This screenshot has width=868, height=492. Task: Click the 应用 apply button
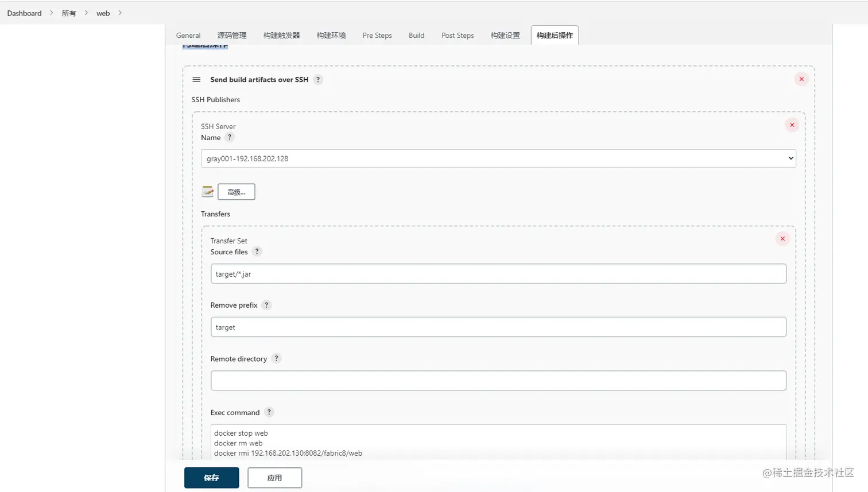274,478
